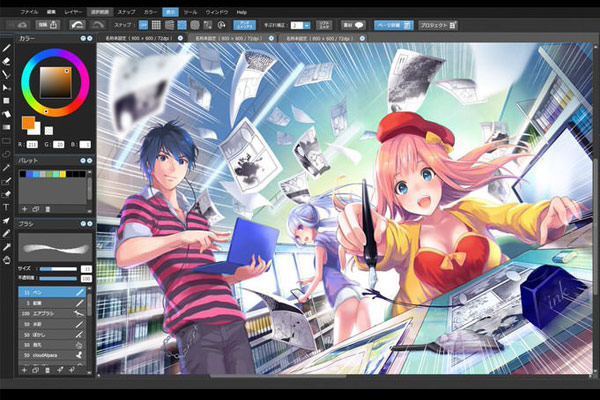Select the Move tool arrow icon
The image size is (600, 400).
[x=7, y=88]
